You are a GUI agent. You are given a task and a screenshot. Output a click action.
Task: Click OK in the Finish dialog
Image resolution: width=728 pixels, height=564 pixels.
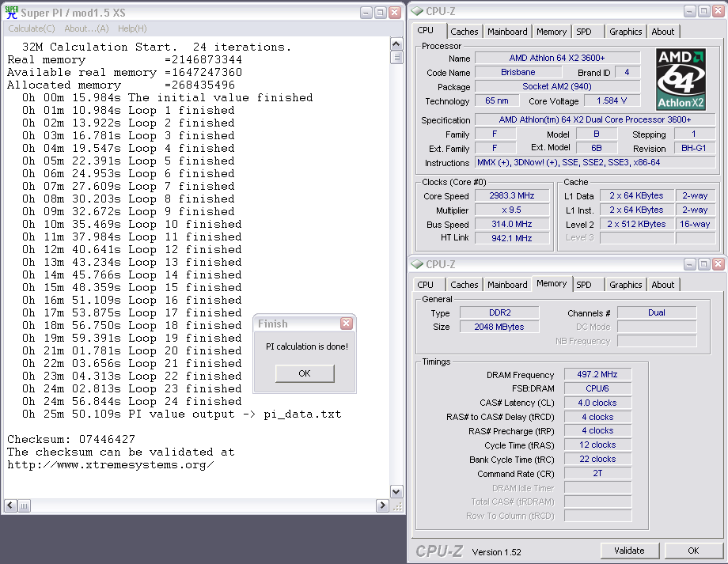coord(305,373)
